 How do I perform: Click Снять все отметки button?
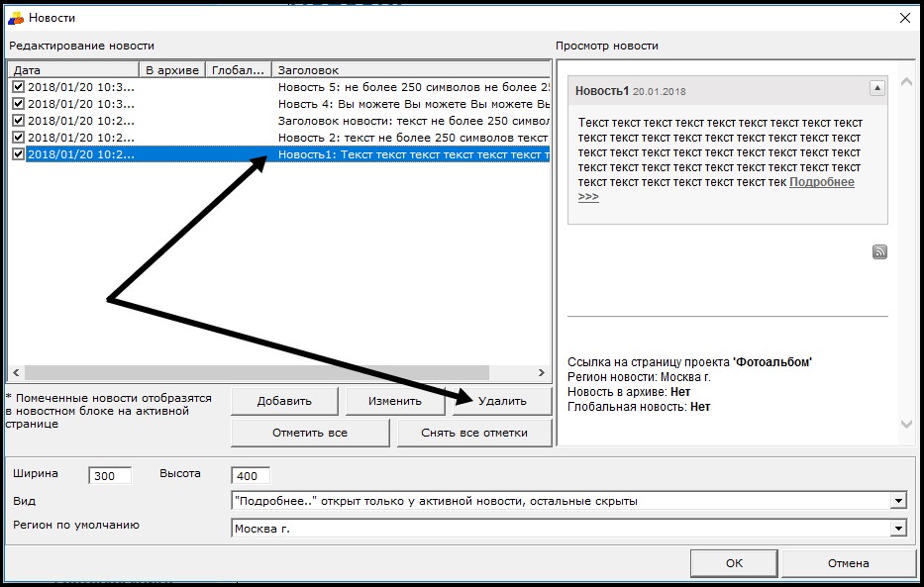(x=473, y=433)
